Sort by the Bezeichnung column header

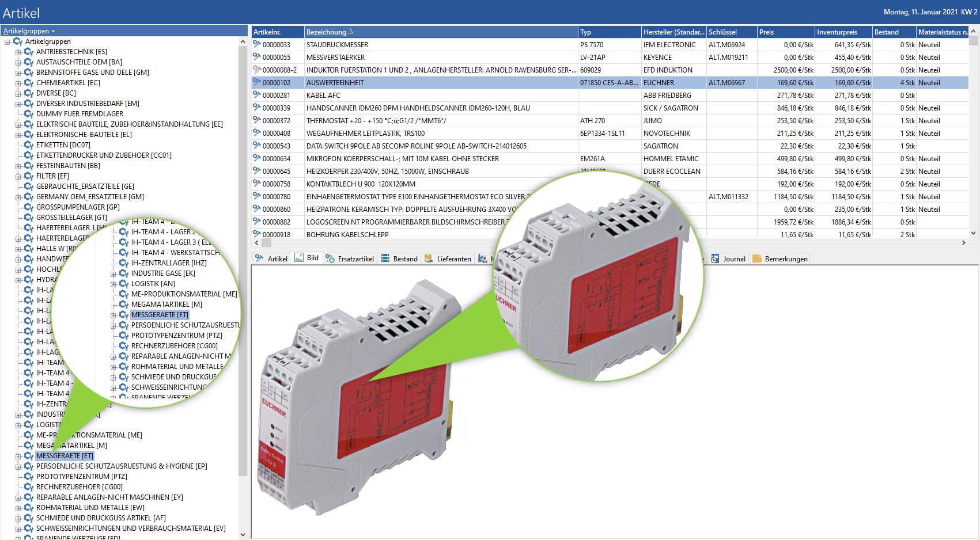[x=326, y=32]
